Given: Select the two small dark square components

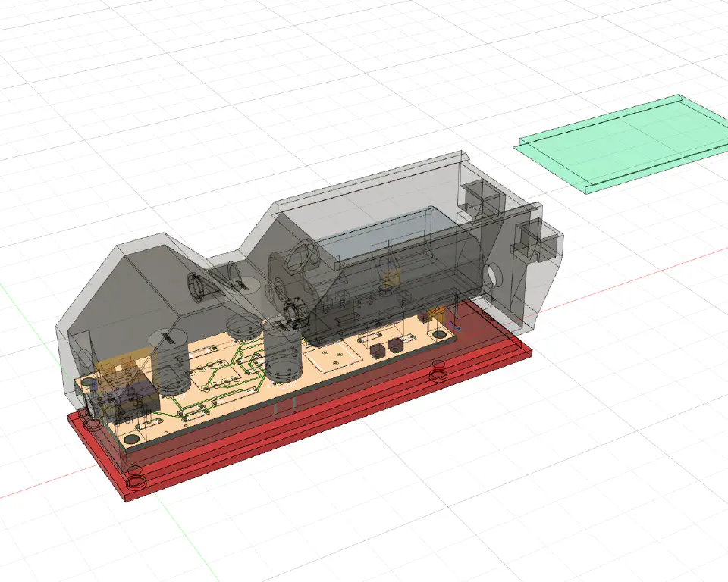Looking at the screenshot, I should tap(385, 349).
